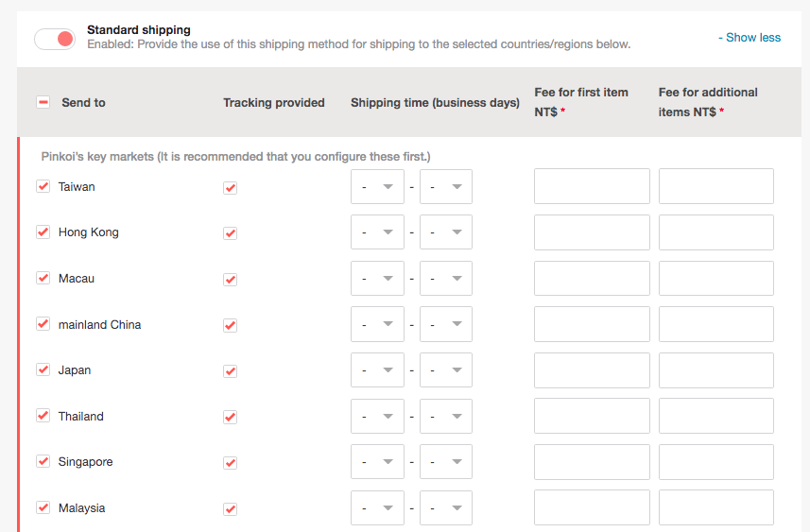Uncheck tracking provided for Thailand
Viewport: 810px width, 532px height.
[230, 417]
